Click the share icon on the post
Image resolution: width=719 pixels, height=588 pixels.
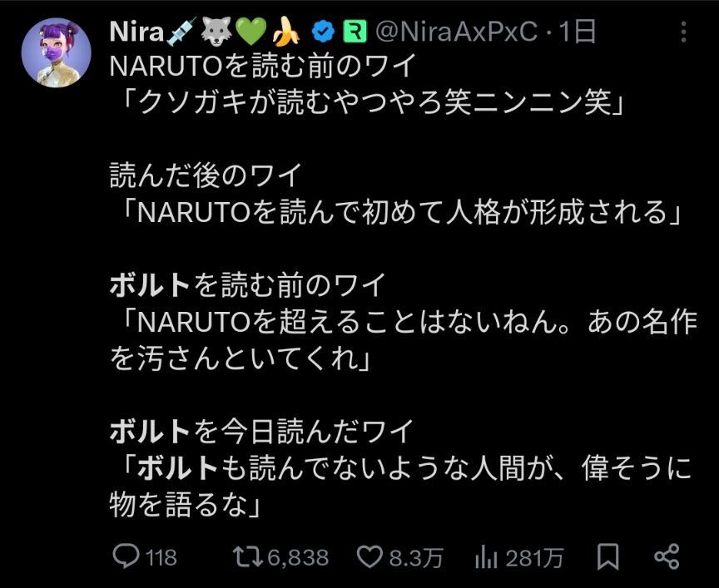click(x=667, y=556)
